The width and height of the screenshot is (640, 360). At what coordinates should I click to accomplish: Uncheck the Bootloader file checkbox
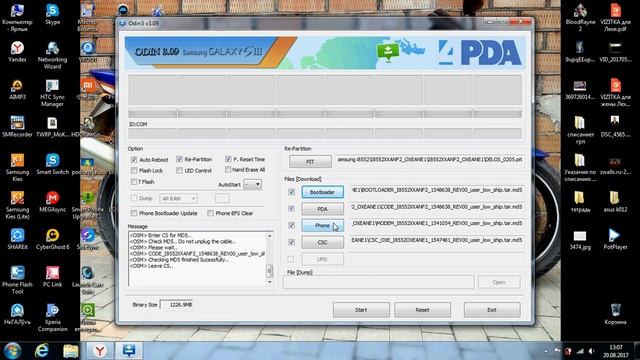click(x=291, y=192)
